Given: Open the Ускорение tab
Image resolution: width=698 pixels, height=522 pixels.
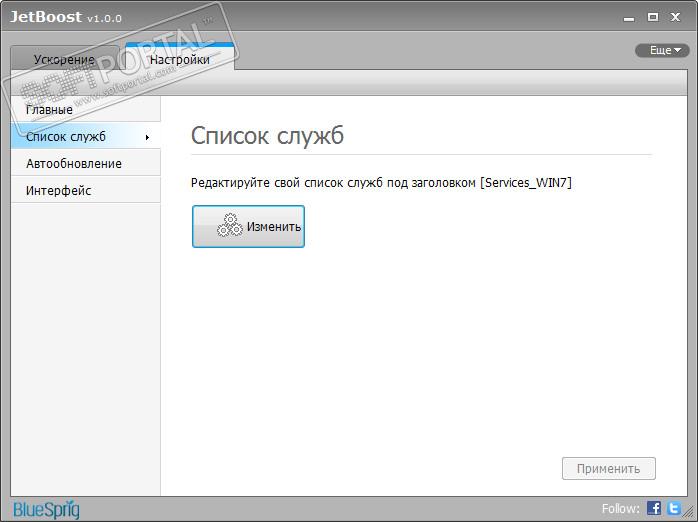Looking at the screenshot, I should point(65,59).
